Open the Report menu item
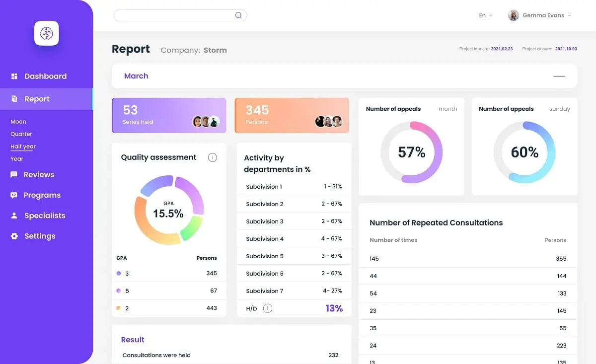 pos(37,99)
